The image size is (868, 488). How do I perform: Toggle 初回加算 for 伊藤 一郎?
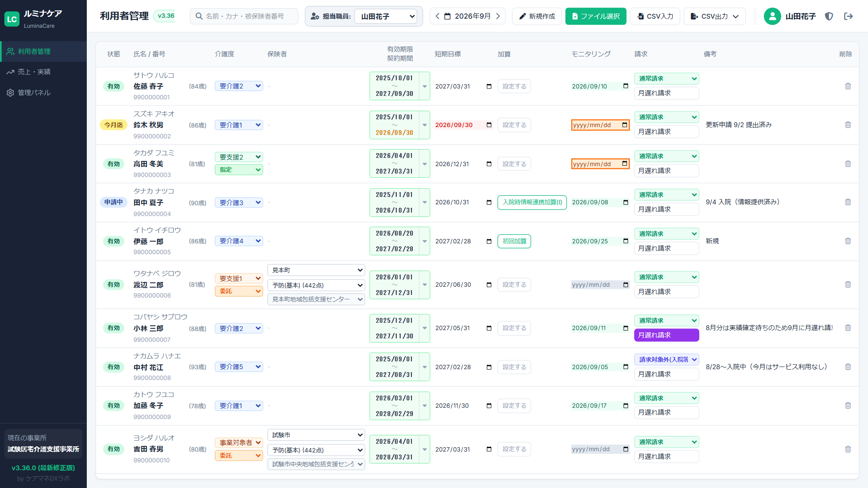[x=514, y=241]
